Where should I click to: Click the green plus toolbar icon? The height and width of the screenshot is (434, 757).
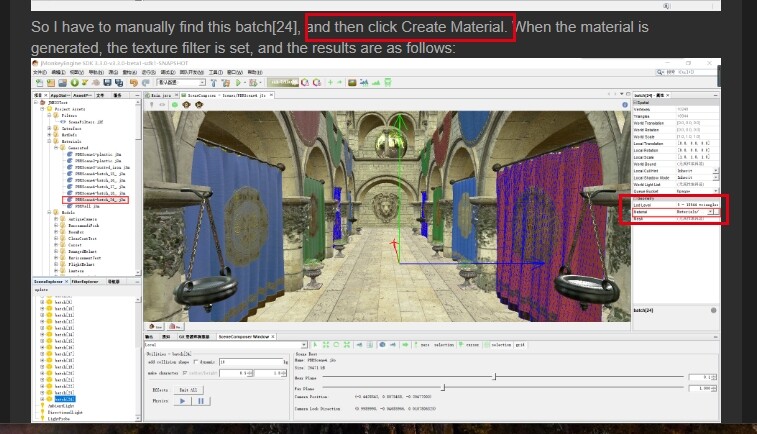coord(330,83)
